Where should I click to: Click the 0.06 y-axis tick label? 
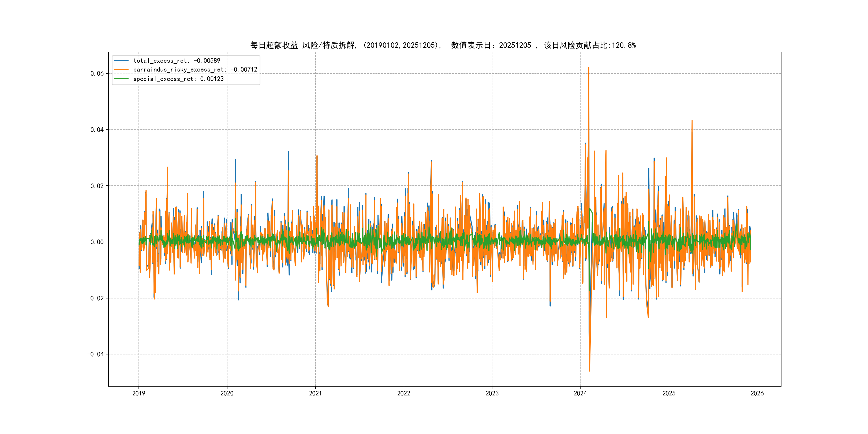click(x=97, y=73)
